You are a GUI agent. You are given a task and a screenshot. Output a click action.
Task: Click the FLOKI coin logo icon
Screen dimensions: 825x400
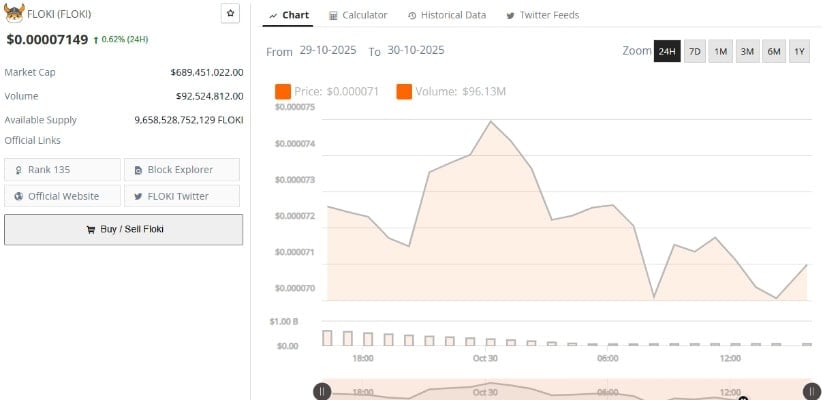coord(14,13)
